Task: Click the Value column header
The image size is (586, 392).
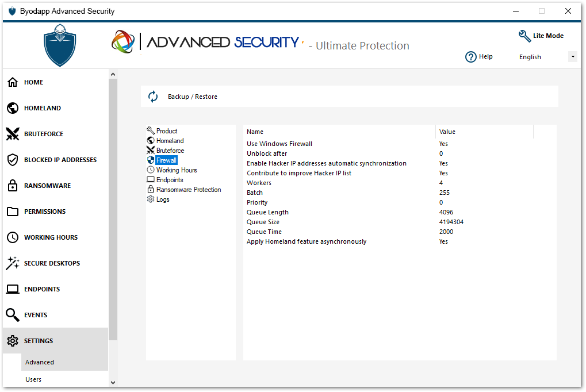Action: pos(484,132)
